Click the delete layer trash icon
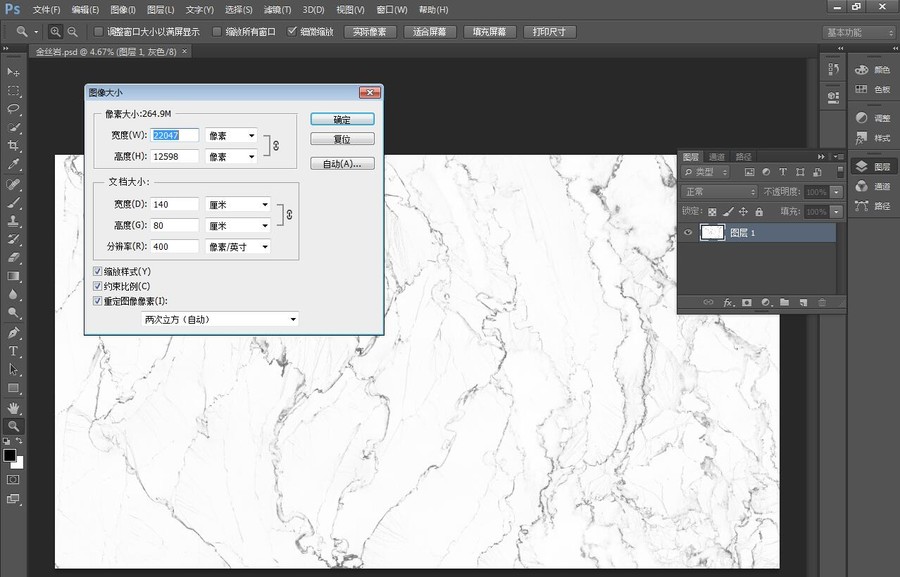The width and height of the screenshot is (900, 577). 822,302
